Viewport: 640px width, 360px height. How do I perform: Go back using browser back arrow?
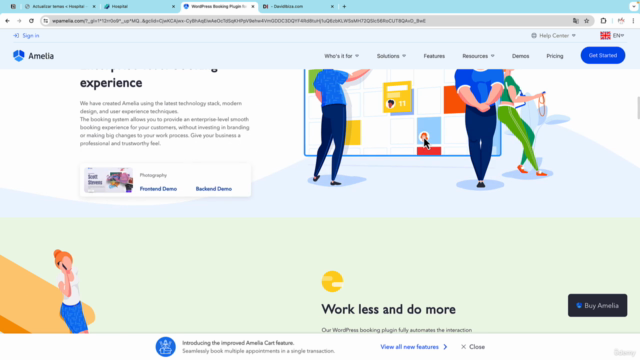click(x=7, y=21)
